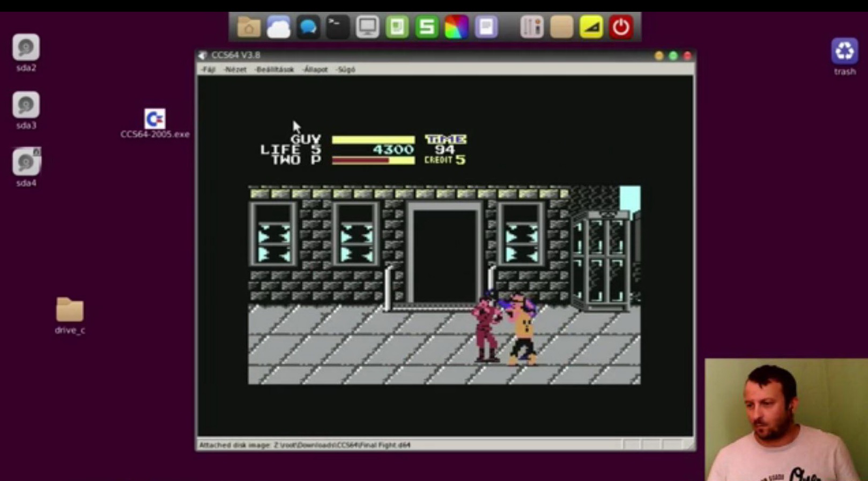The image size is (868, 481).
Task: Click the CCS64 V3.8 title bar
Action: 445,55
